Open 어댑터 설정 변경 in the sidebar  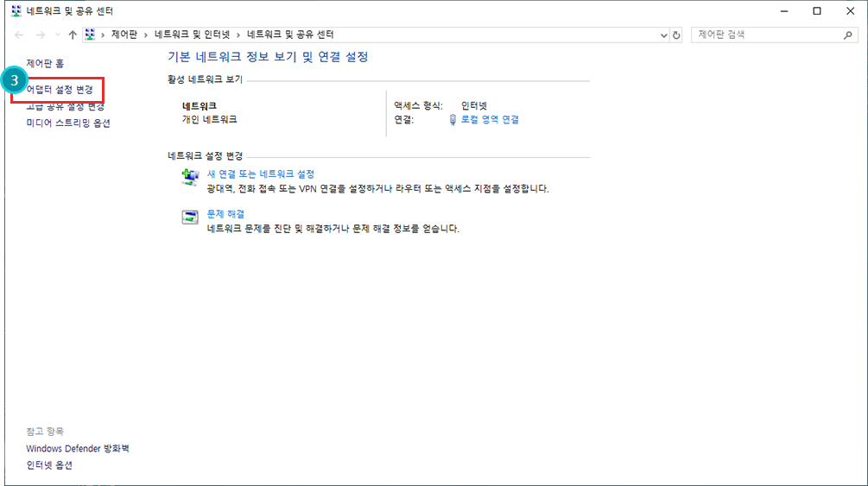(x=60, y=90)
